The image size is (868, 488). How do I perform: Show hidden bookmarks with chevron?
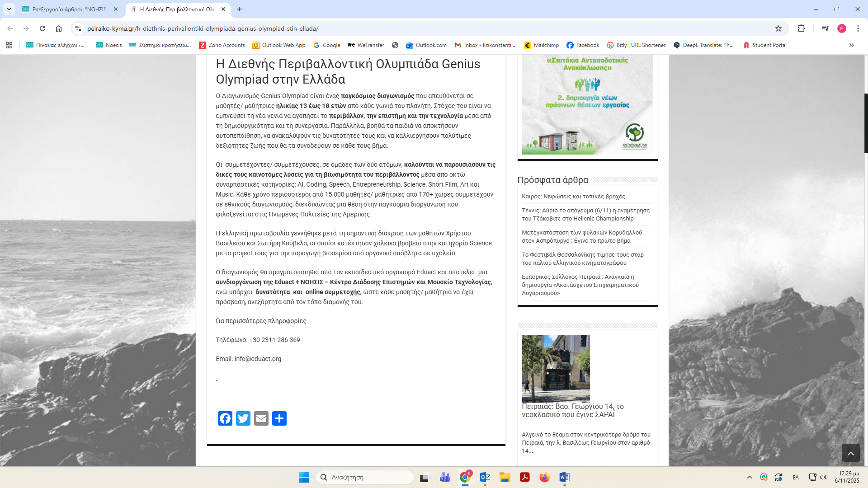[852, 45]
